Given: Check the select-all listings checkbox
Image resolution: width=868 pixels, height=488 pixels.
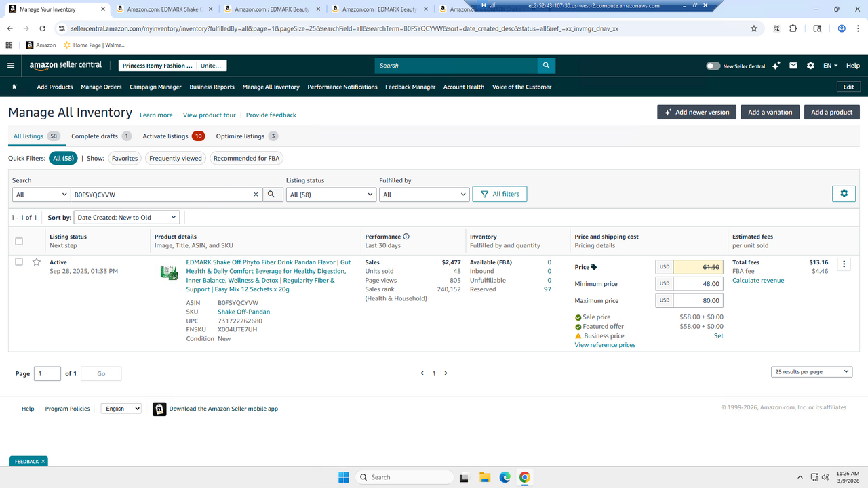Looking at the screenshot, I should [19, 241].
